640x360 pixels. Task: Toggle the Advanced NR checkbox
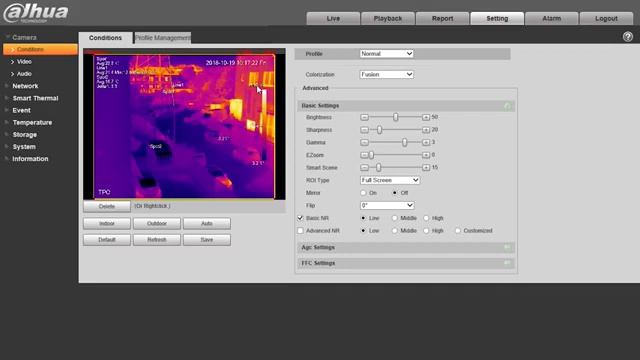click(x=300, y=231)
